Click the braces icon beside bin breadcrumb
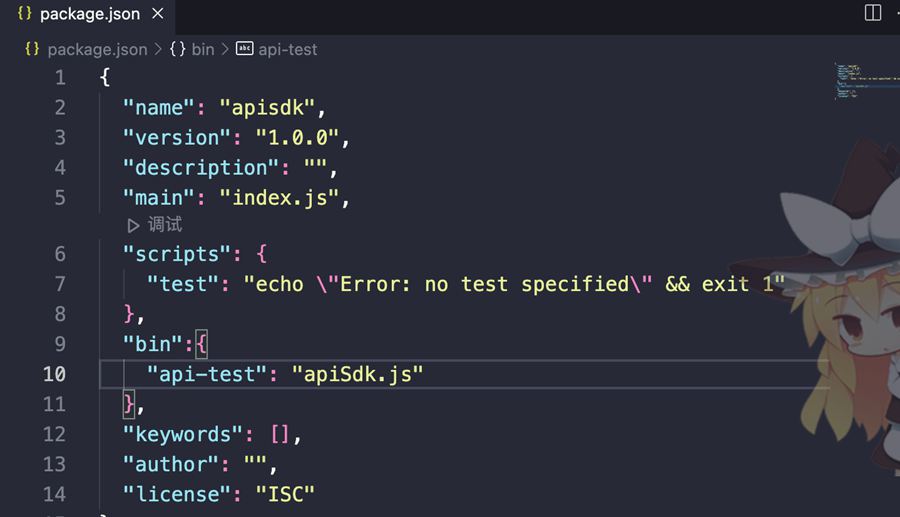This screenshot has width=900, height=517. pyautogui.click(x=177, y=49)
